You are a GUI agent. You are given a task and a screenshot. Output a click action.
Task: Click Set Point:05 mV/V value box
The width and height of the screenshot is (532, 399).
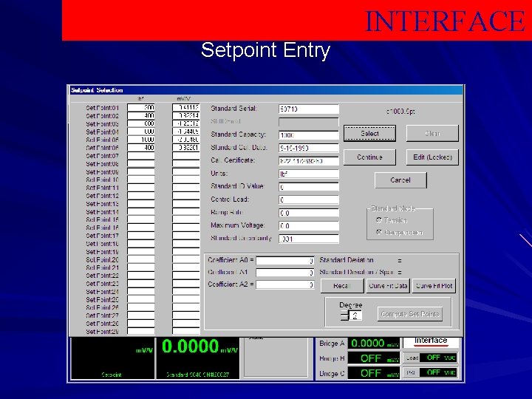[185, 140]
